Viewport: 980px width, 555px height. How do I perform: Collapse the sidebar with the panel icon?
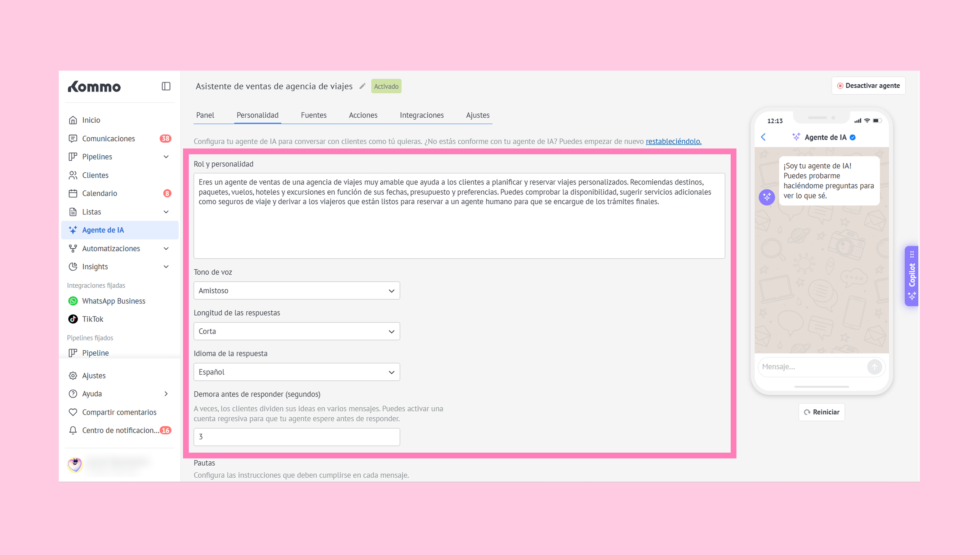(166, 86)
